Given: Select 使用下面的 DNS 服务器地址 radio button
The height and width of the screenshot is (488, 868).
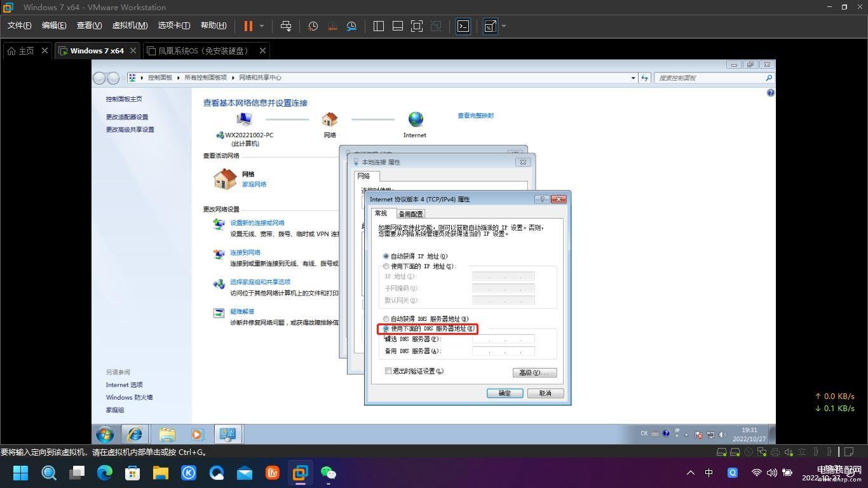Looking at the screenshot, I should 386,329.
